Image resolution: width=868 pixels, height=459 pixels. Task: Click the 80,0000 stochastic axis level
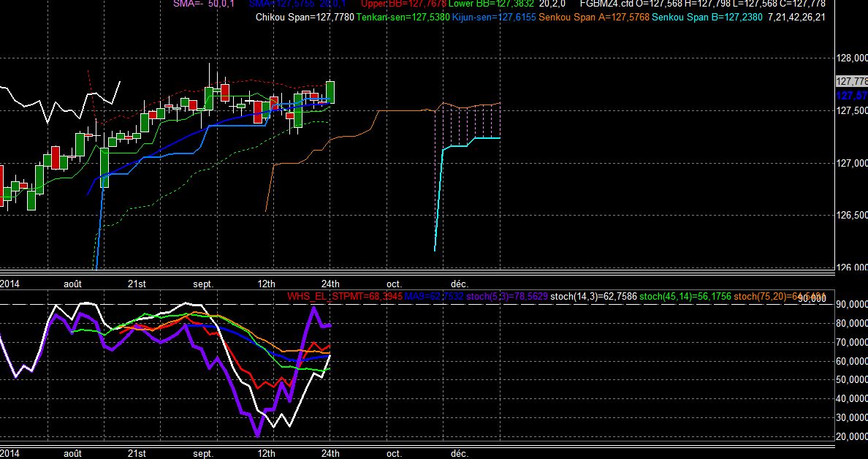point(851,323)
